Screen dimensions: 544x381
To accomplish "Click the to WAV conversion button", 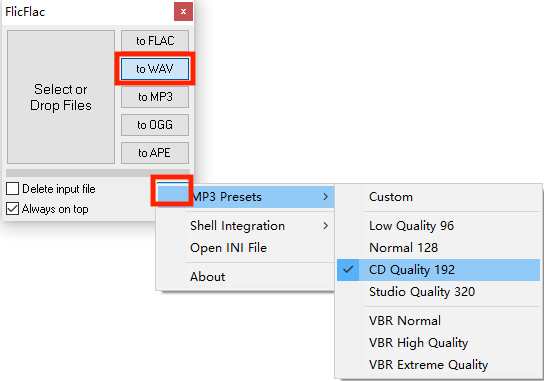I will pyautogui.click(x=155, y=69).
